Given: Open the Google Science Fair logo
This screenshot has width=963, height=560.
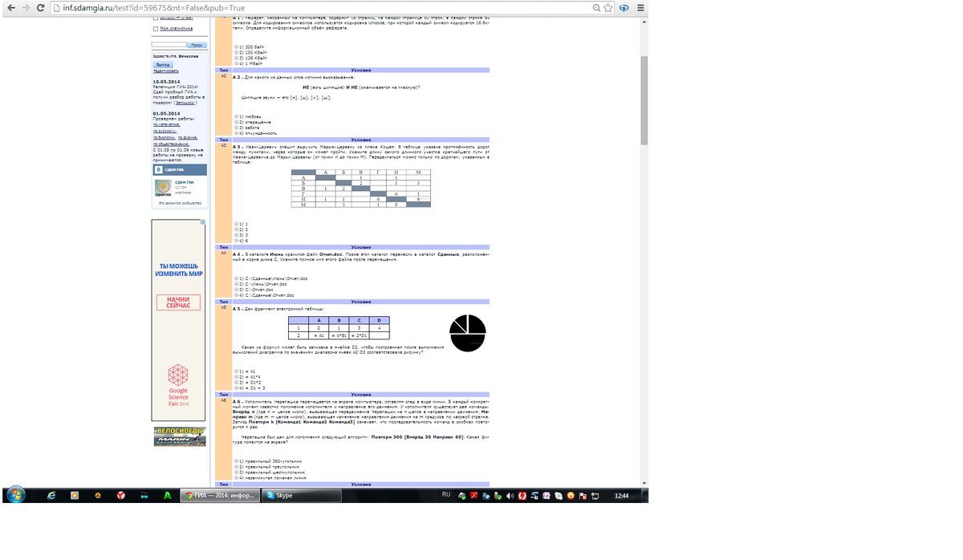Looking at the screenshot, I should pos(178,385).
